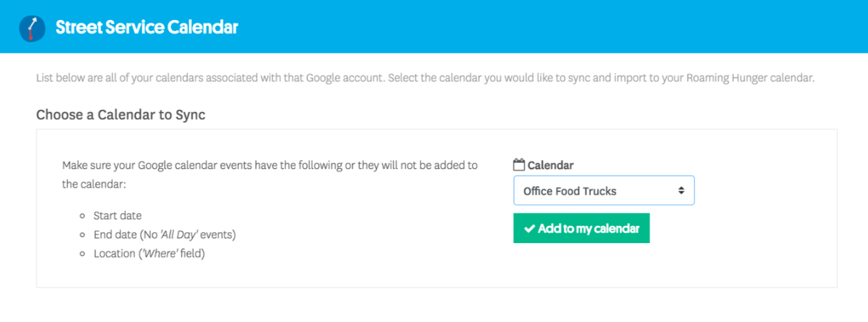Image resolution: width=868 pixels, height=322 pixels.
Task: Click the bullet next to Start date
Action: pyautogui.click(x=82, y=216)
